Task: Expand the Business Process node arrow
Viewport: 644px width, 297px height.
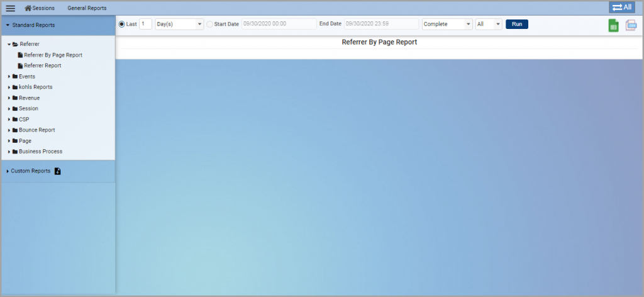Action: point(9,151)
